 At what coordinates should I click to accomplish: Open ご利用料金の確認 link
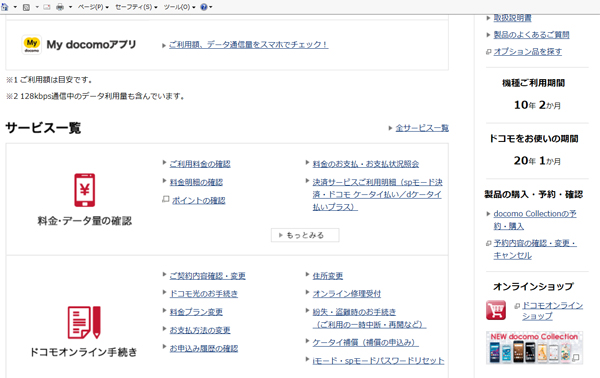pyautogui.click(x=200, y=164)
